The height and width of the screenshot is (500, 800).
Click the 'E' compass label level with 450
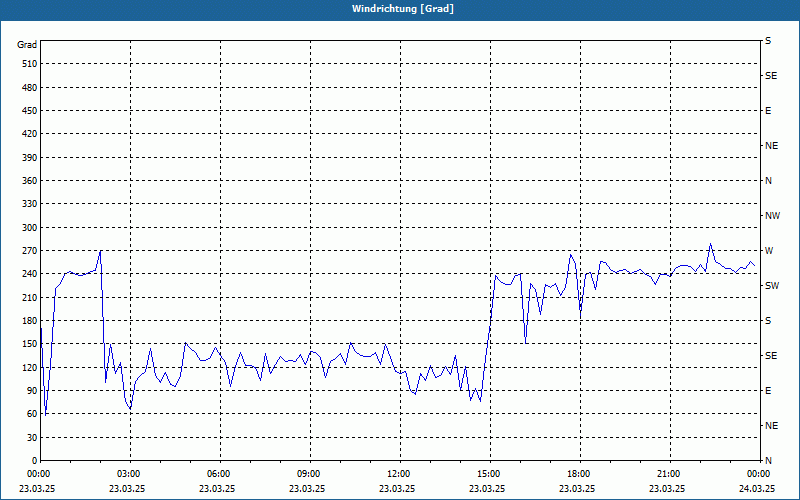[x=768, y=111]
